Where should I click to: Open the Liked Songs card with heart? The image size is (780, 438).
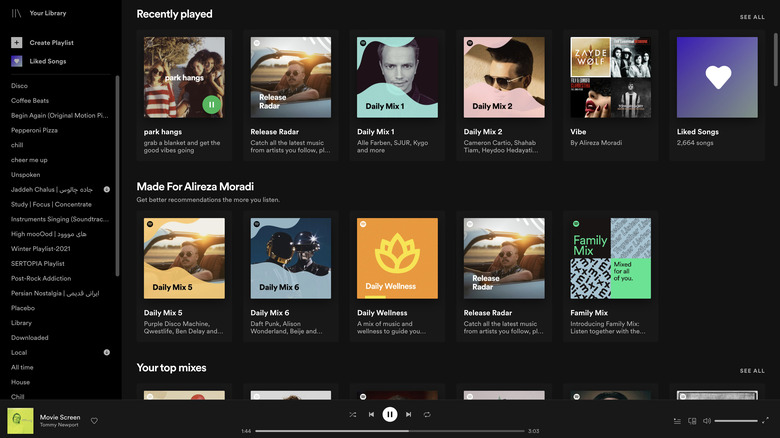point(717,95)
